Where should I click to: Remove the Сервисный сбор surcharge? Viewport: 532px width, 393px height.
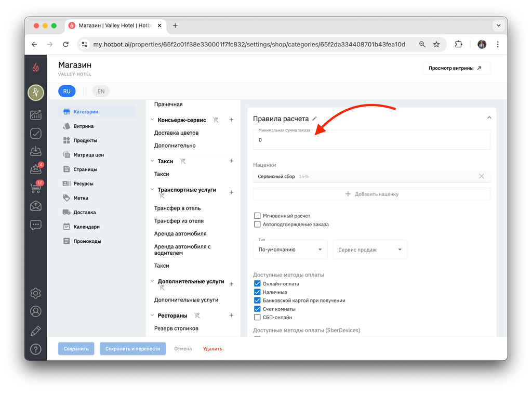point(482,176)
